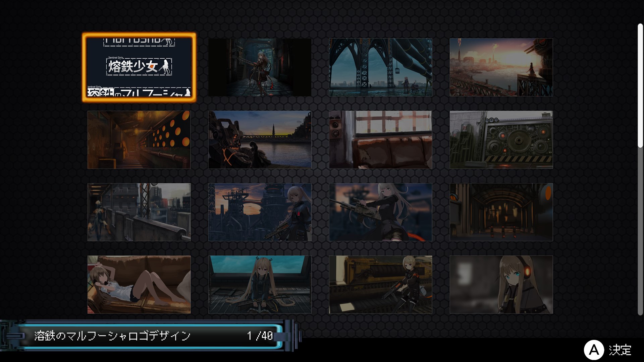The width and height of the screenshot is (644, 362).
Task: Open the steel arch bridge artwork
Action: pos(380,67)
